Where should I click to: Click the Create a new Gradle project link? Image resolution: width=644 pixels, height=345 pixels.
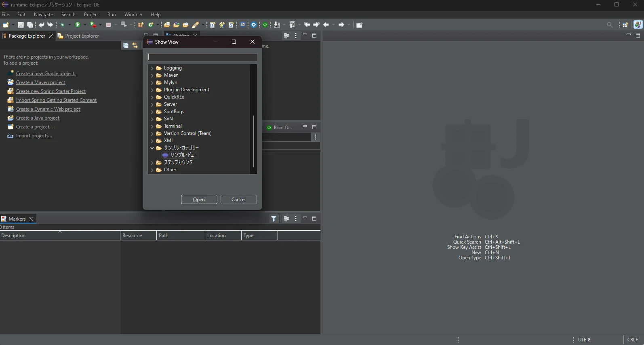46,74
